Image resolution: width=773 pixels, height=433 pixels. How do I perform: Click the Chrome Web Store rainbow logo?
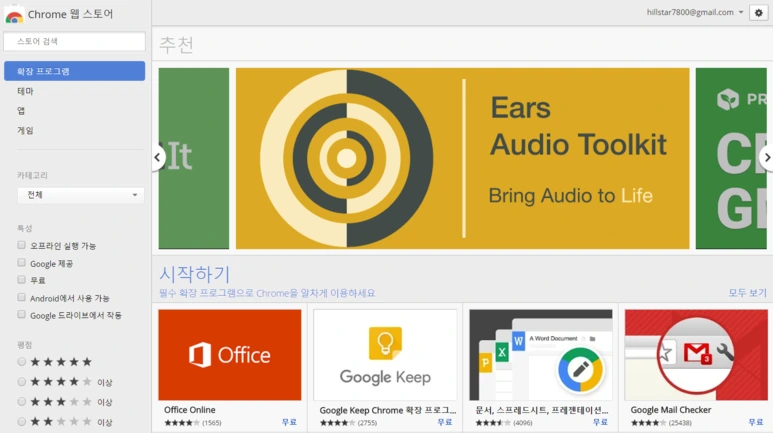pos(14,15)
